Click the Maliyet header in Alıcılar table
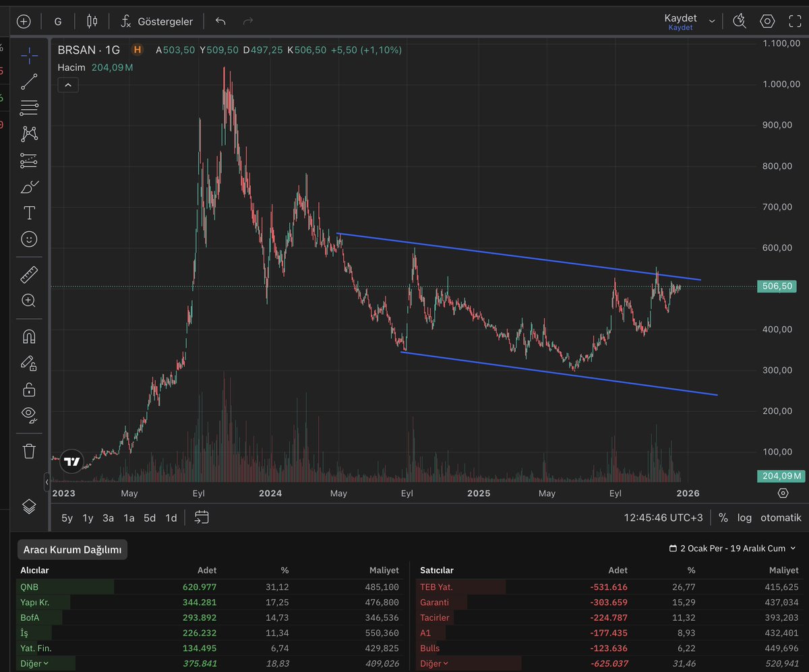809x672 pixels. (x=384, y=570)
